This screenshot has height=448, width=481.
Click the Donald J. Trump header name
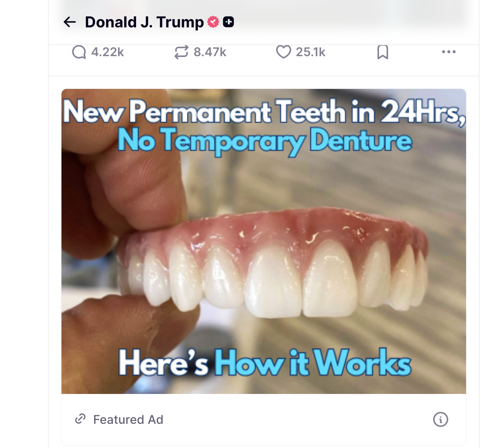click(144, 22)
